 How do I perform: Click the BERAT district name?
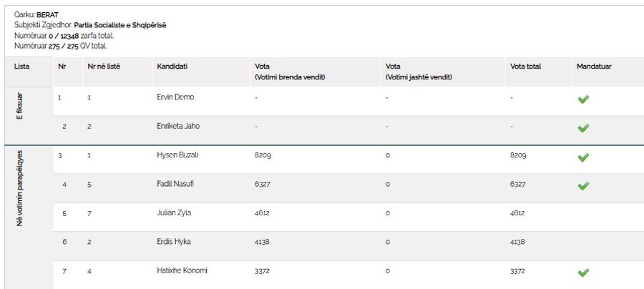click(48, 16)
